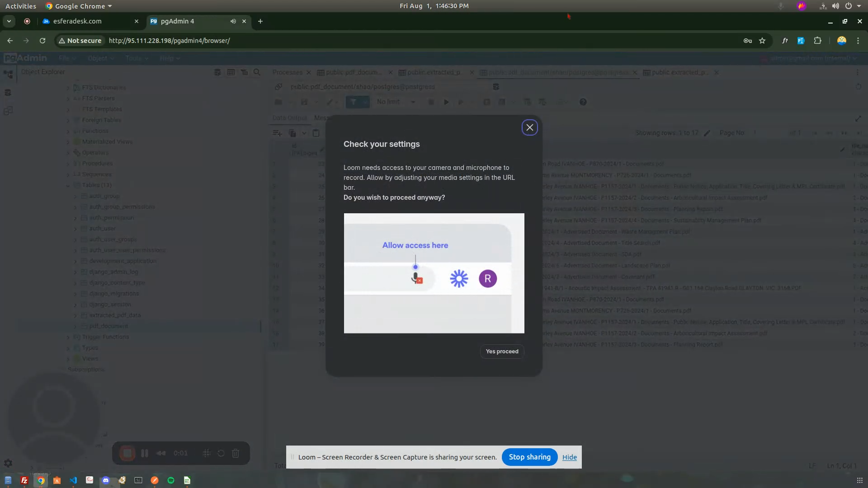Viewport: 868px width, 488px height.
Task: Delete the Loom recording with trash icon
Action: tap(236, 453)
